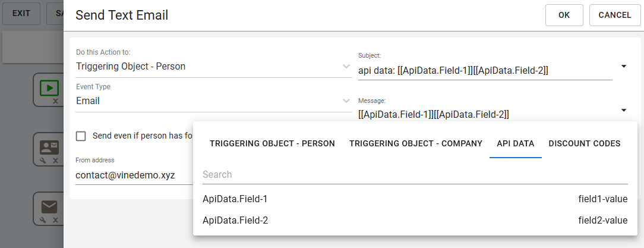
Task: Switch to the Triggering Object - Person tab
Action: 272,143
